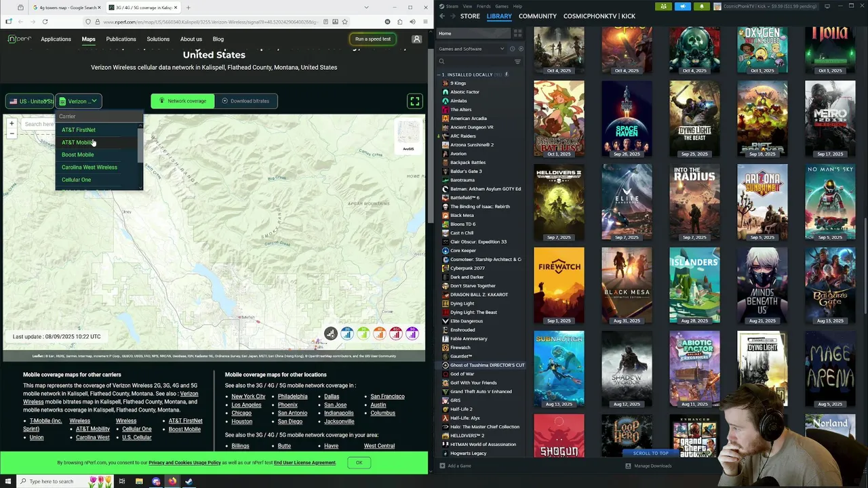The height and width of the screenshot is (488, 868).
Task: Toggle the 2G coverage layer
Action: tap(347, 333)
